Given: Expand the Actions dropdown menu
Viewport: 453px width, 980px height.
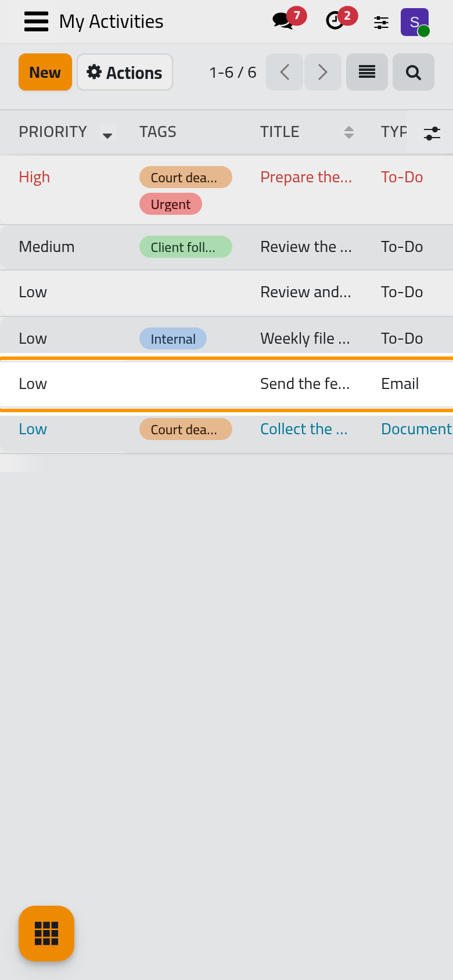Looking at the screenshot, I should point(125,72).
